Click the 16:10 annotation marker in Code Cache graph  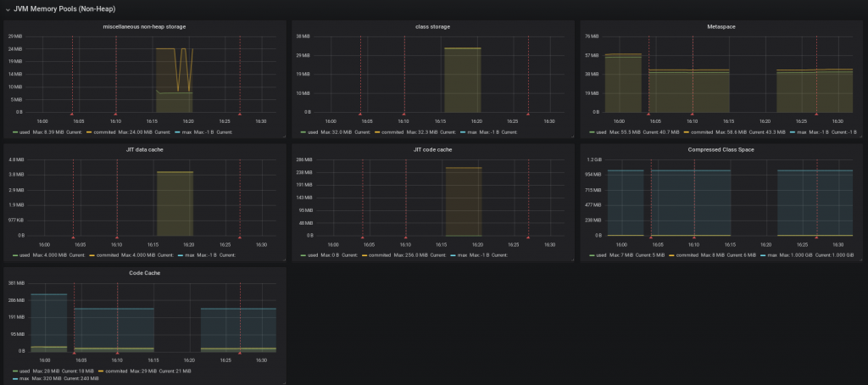tap(117, 353)
